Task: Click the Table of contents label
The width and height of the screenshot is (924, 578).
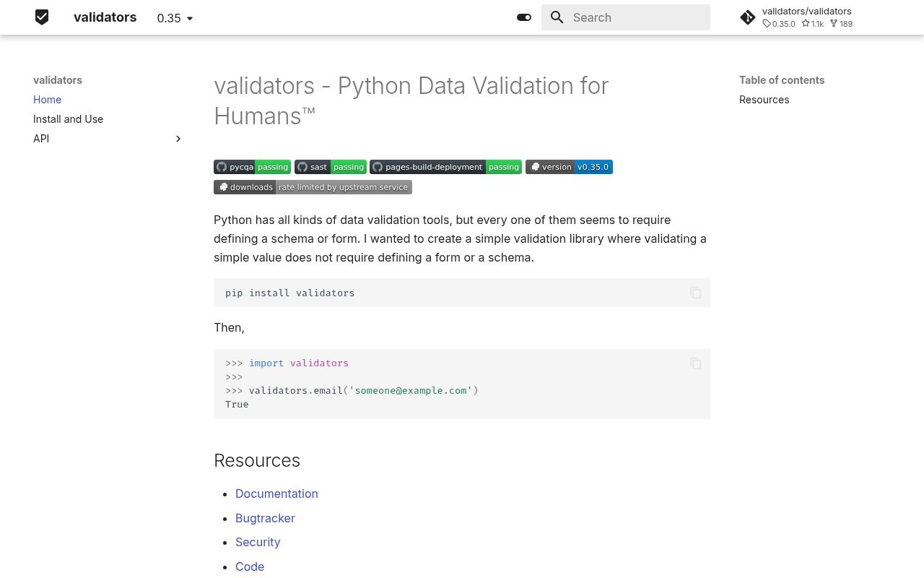Action: (x=782, y=80)
